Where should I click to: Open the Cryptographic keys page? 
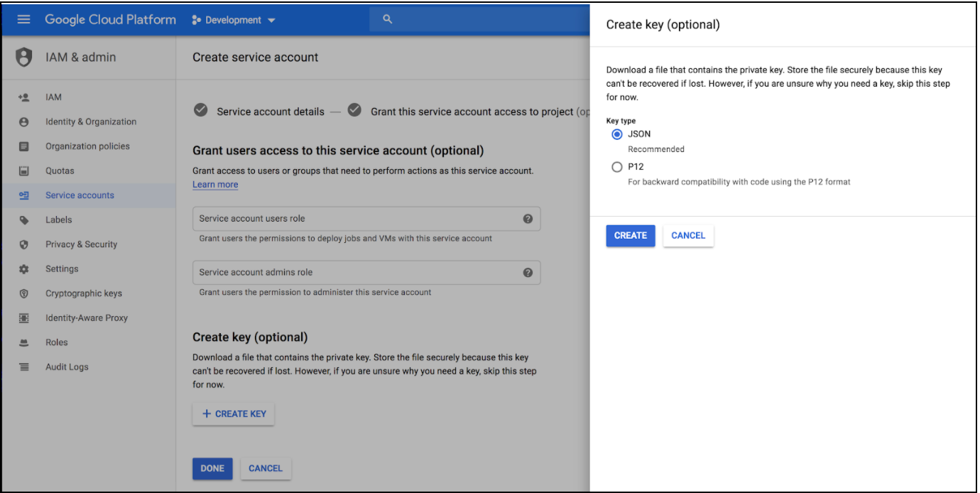(x=23, y=293)
